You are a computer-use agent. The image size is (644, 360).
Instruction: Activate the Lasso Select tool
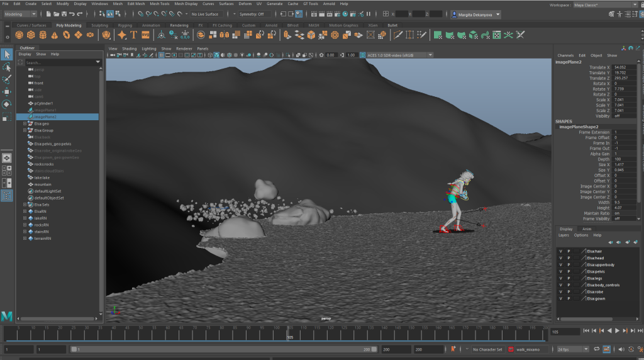coord(6,67)
